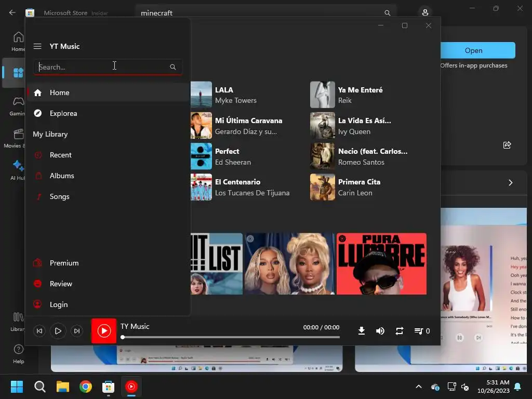Open the LIST playlist card
532x399 pixels.
click(217, 263)
